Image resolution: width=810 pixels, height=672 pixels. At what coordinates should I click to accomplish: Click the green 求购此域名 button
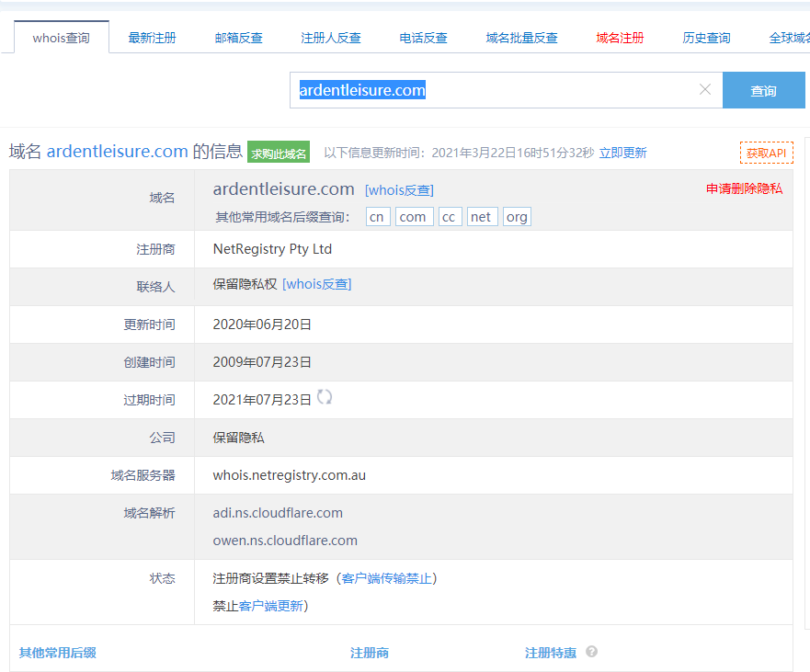279,153
